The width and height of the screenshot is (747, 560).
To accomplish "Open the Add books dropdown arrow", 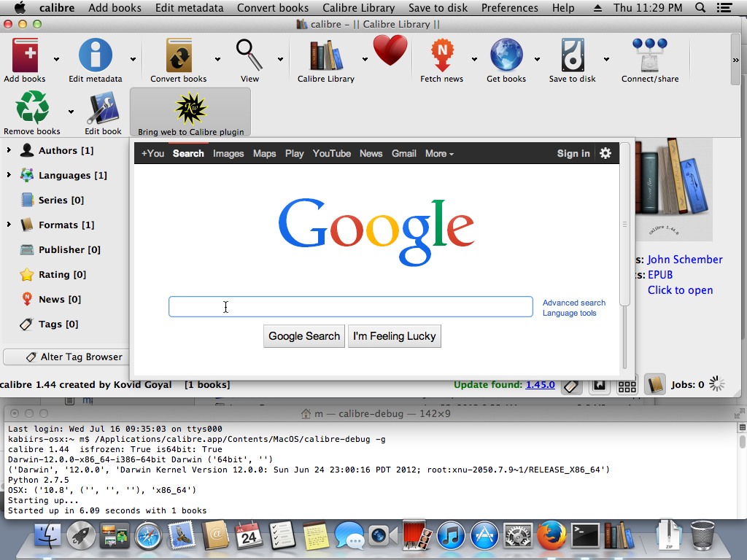I will (57, 60).
